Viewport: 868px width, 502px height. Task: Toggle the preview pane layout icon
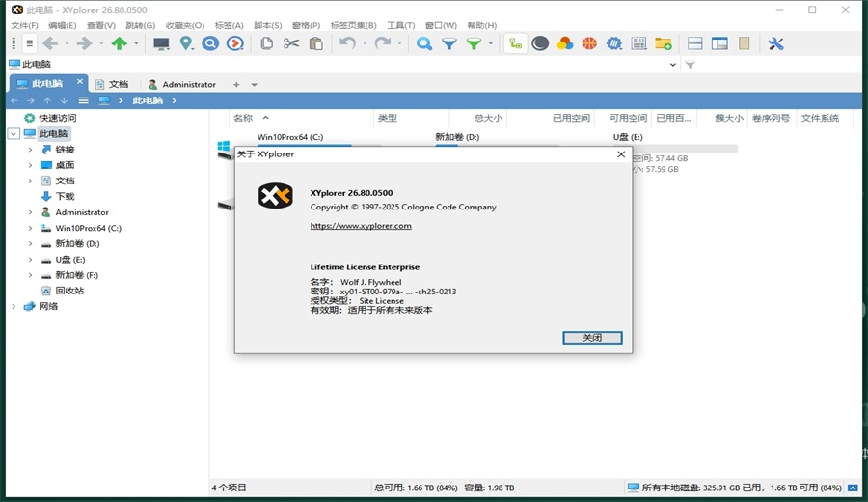point(719,43)
